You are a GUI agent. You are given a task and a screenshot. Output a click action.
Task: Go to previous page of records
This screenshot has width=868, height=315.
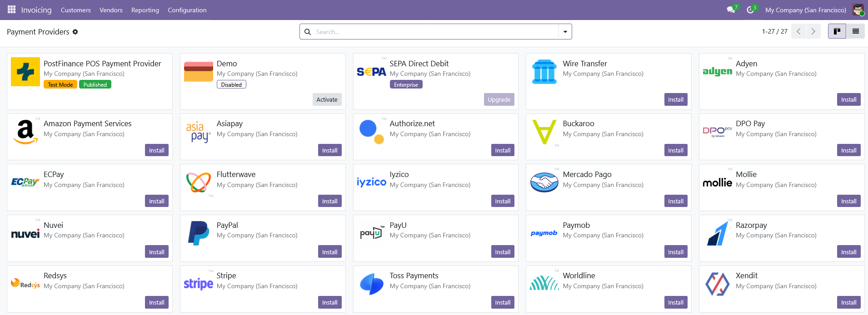798,31
